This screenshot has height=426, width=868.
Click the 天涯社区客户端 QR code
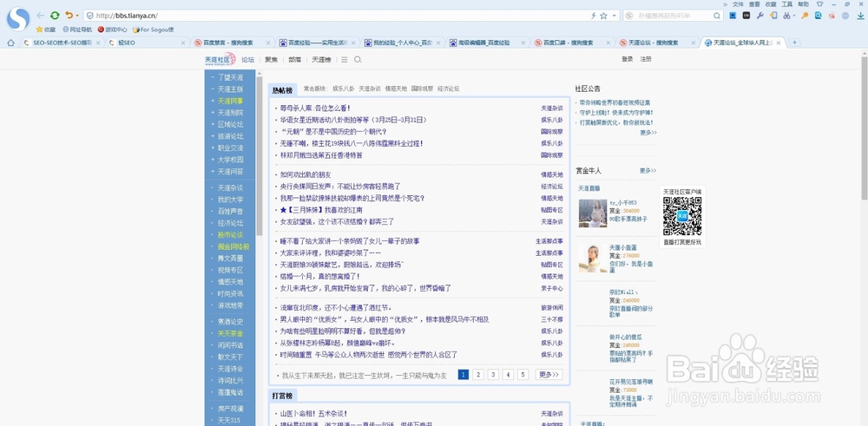[x=682, y=216]
